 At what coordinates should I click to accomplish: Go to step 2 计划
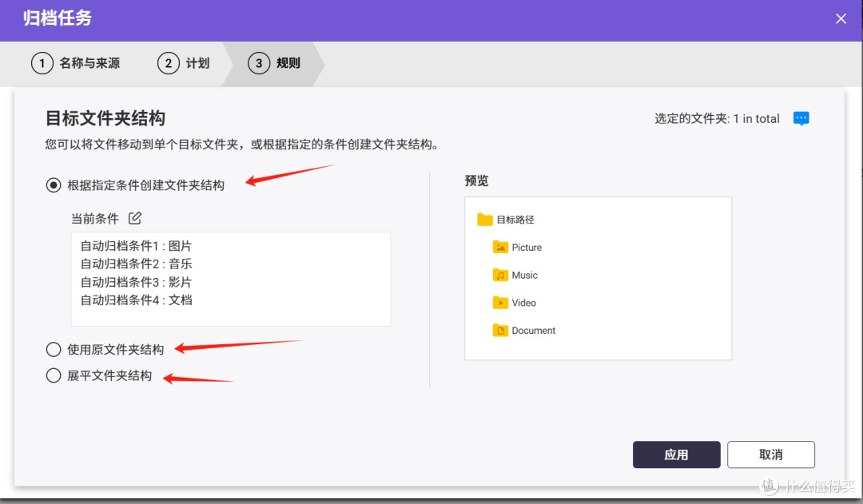pyautogui.click(x=184, y=63)
